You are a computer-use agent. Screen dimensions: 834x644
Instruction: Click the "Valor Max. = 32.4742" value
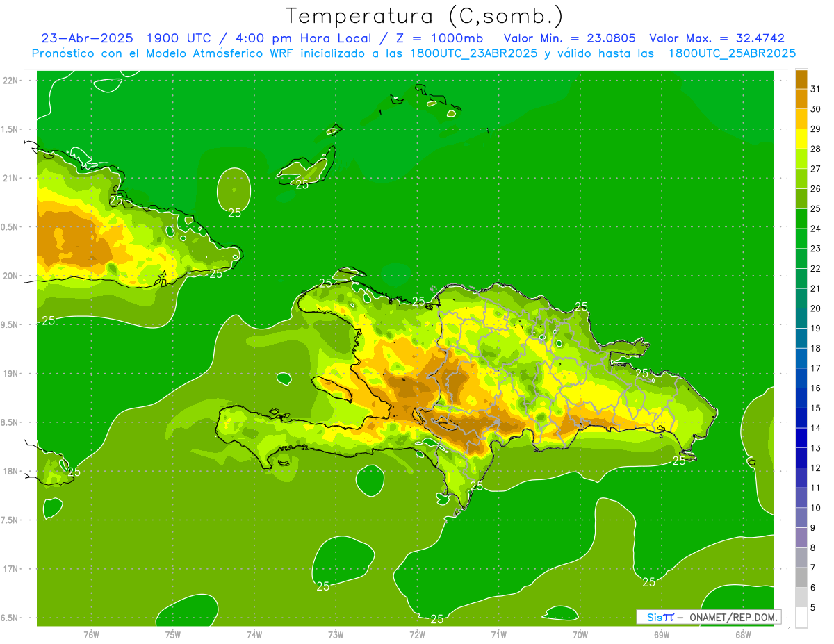click(x=717, y=38)
